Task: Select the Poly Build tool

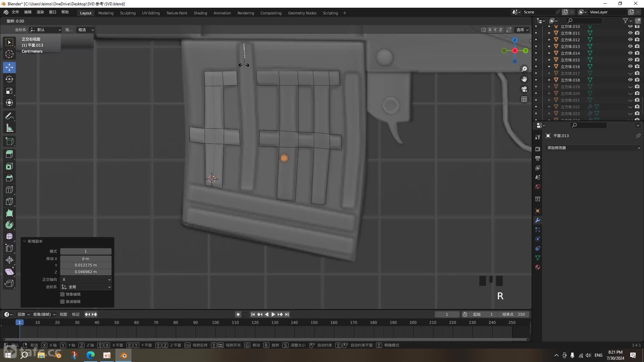Action: pyautogui.click(x=9, y=213)
